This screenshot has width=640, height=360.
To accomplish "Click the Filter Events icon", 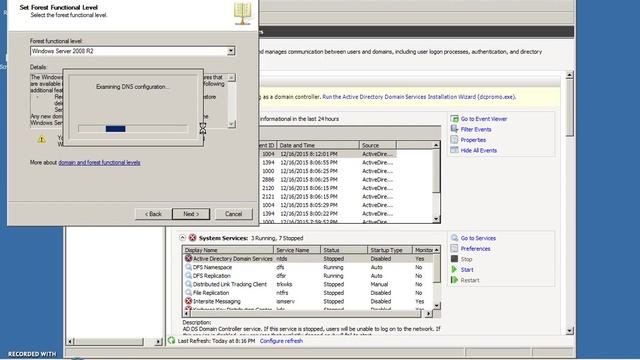I will pyautogui.click(x=454, y=129).
